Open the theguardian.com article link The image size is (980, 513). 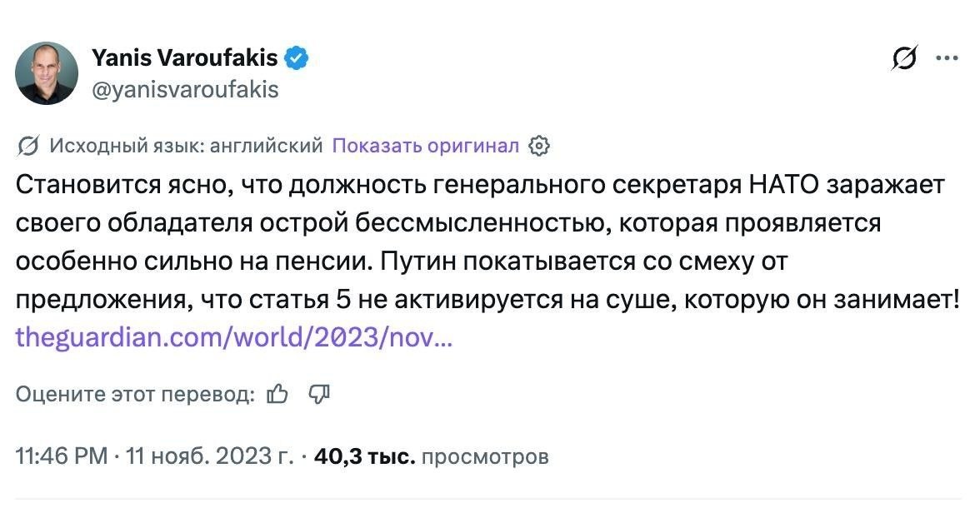[234, 338]
